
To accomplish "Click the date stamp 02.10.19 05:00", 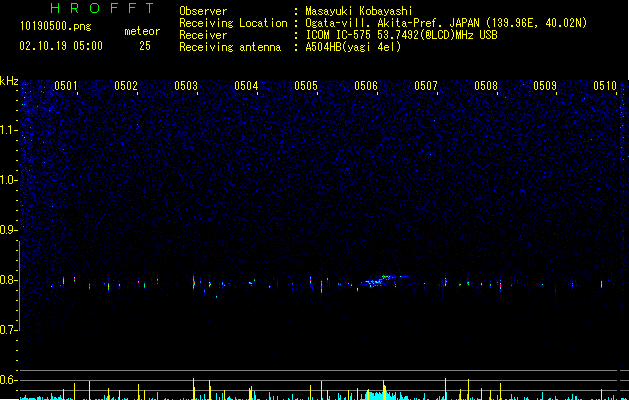I will tap(61, 46).
